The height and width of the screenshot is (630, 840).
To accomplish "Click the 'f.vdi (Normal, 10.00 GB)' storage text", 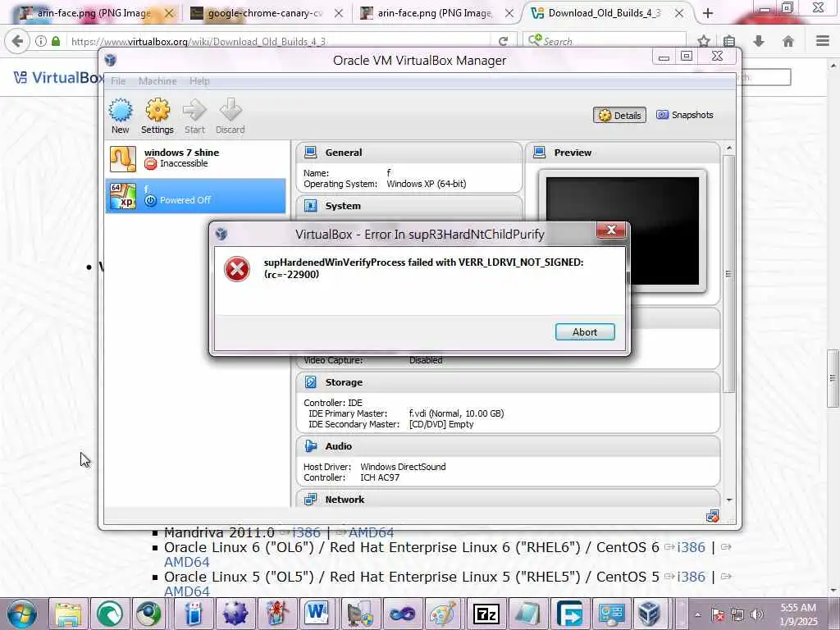I will (456, 413).
